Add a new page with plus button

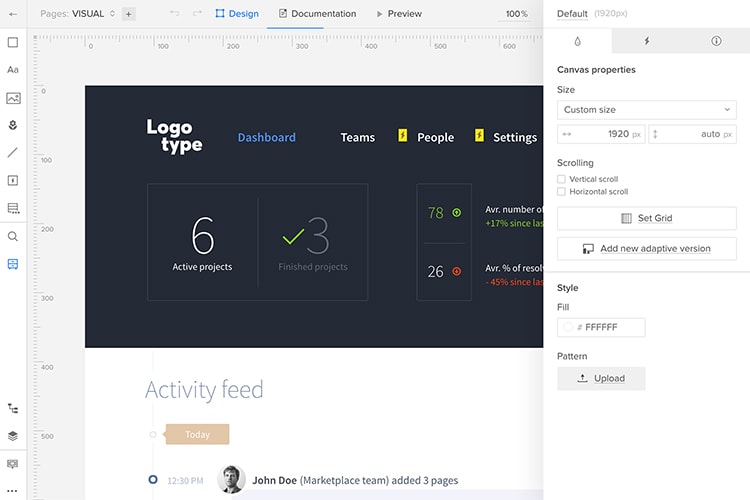[129, 14]
